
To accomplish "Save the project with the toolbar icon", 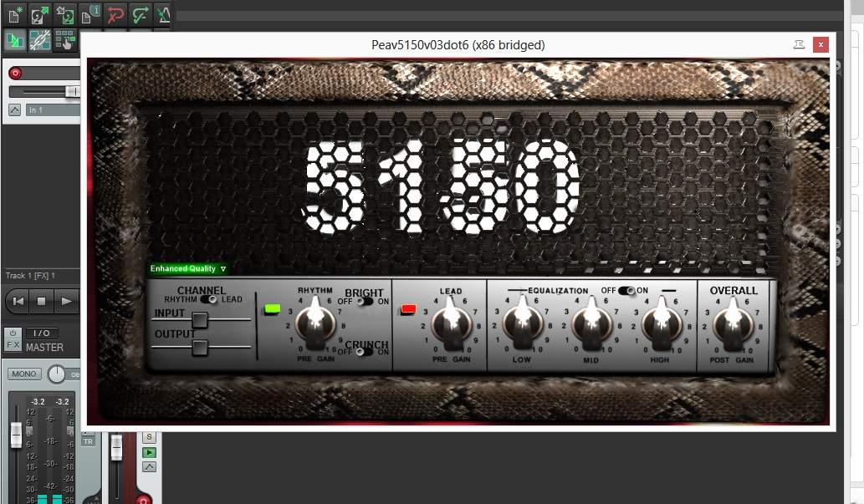I will pyautogui.click(x=65, y=14).
